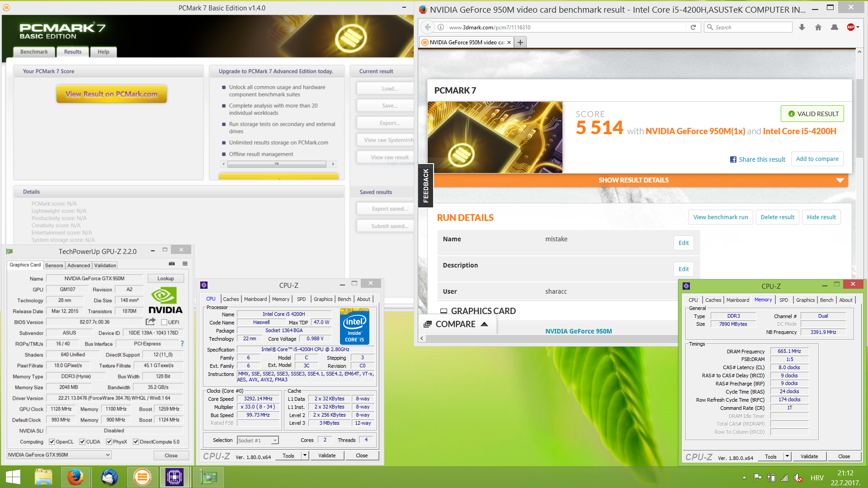Open Firefox from the taskbar
The width and height of the screenshot is (868, 488).
(75, 477)
